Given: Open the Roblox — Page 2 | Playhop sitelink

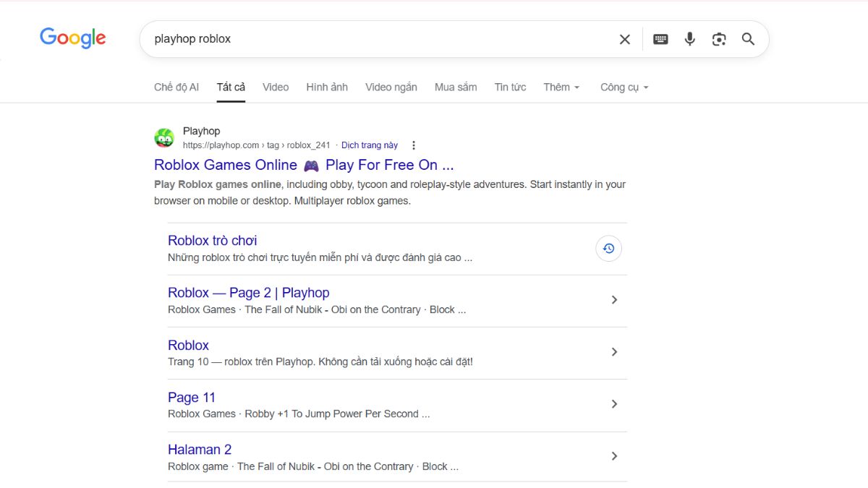Looking at the screenshot, I should [x=248, y=293].
